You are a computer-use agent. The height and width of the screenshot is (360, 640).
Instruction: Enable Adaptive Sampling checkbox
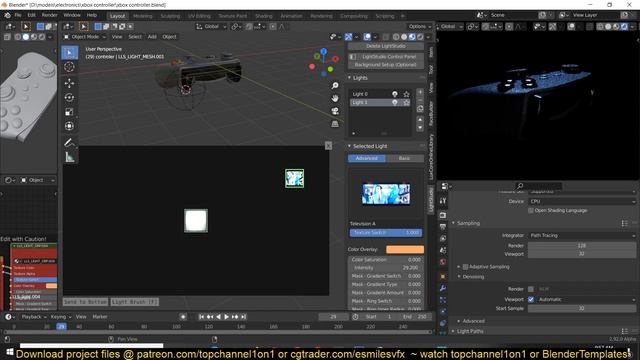coord(465,267)
